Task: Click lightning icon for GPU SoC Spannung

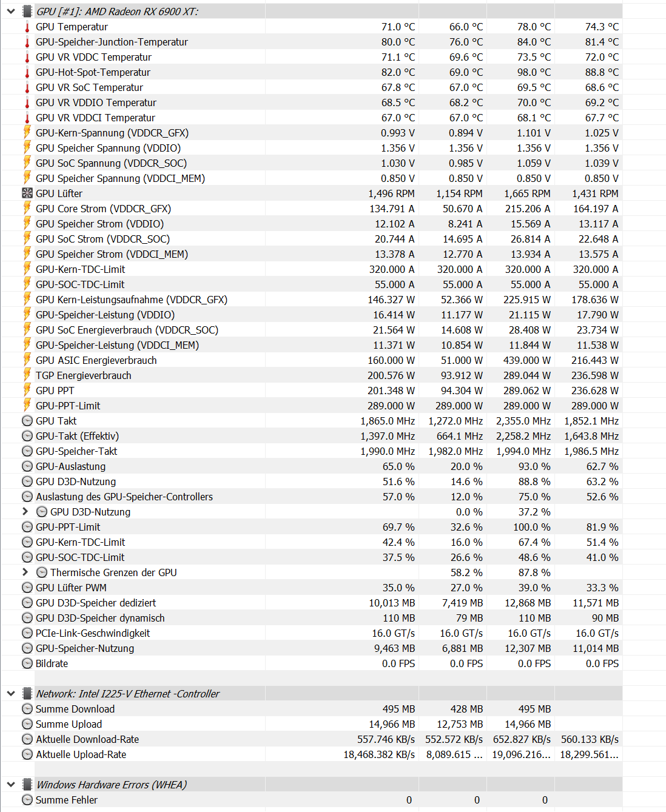Action: (27, 163)
